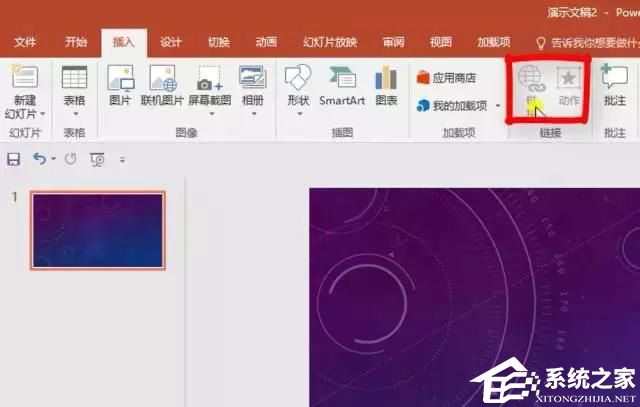The width and height of the screenshot is (640, 407).
Task: Click the Redo/Repeat icon
Action: pyautogui.click(x=71, y=158)
